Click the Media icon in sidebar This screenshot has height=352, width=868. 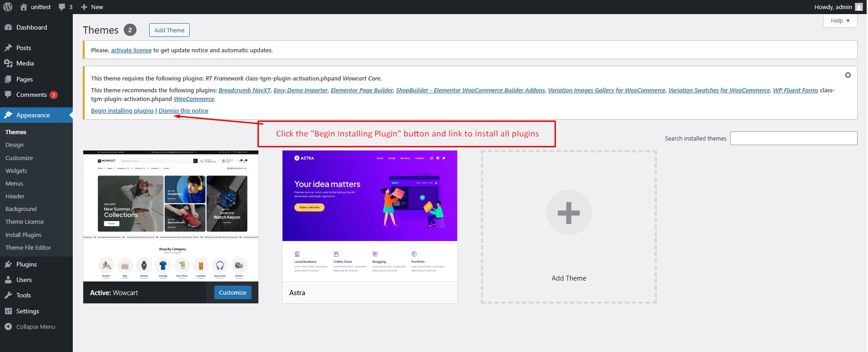(8, 63)
